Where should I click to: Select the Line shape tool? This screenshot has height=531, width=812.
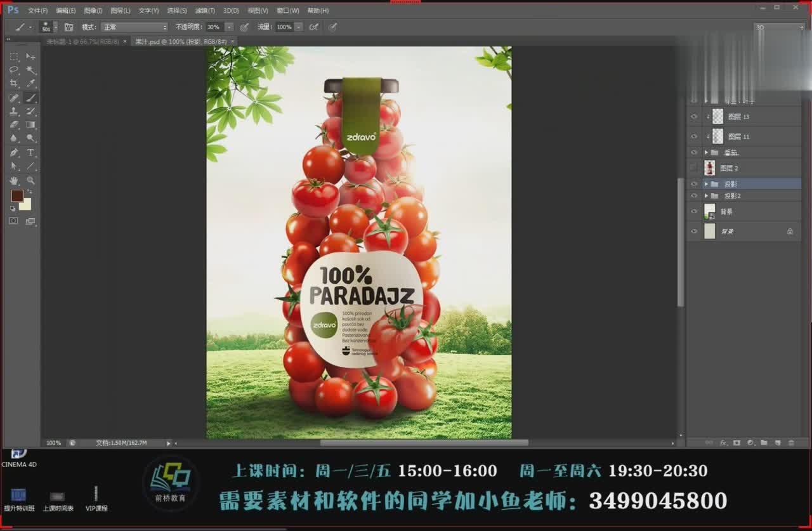[x=30, y=166]
